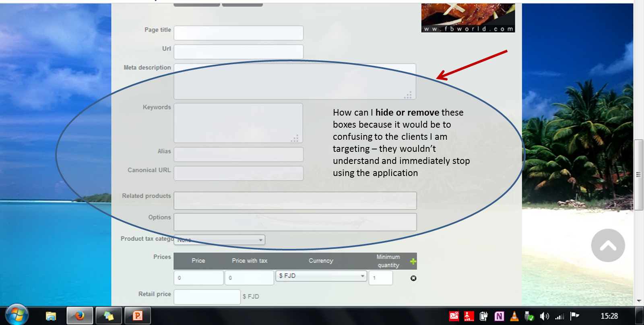Click the 'Meta description' label
Viewport: 644px width, 325px height.
coord(147,67)
